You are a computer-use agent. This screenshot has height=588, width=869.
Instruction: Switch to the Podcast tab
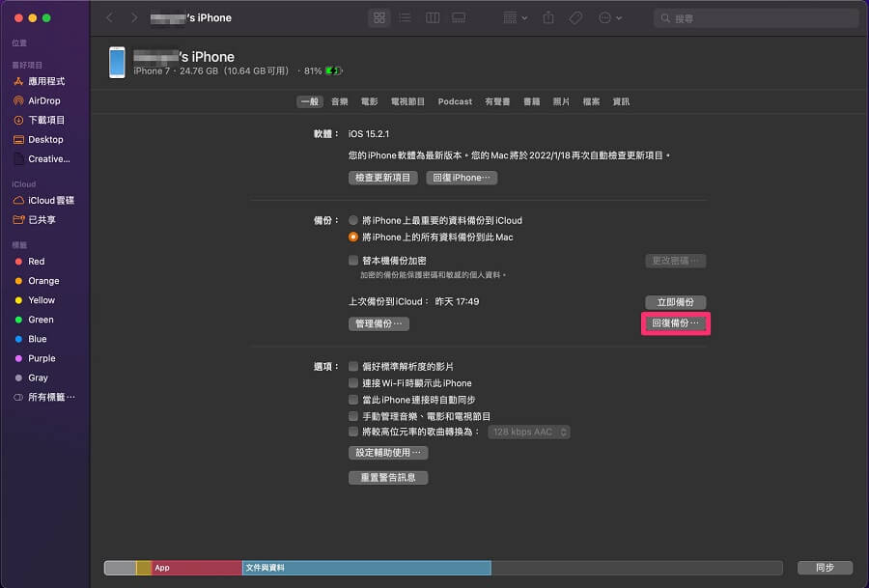454,100
